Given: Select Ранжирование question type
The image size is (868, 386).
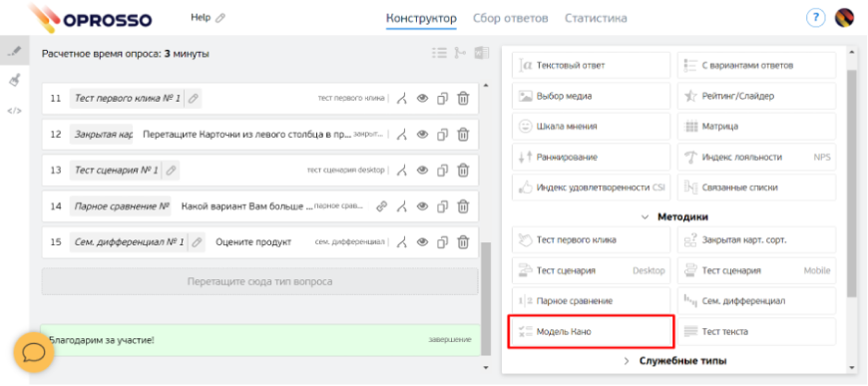Looking at the screenshot, I should tap(592, 157).
